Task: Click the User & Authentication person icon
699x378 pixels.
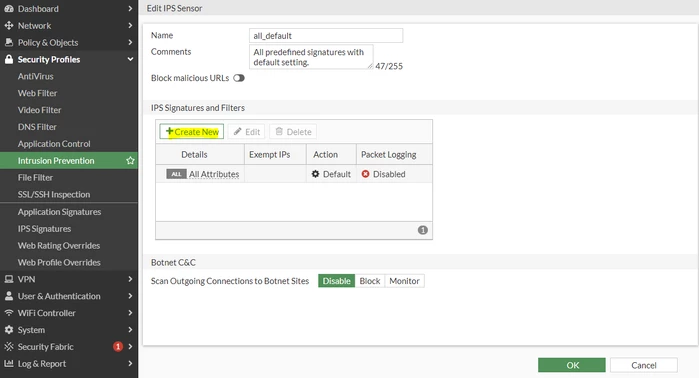Action: coord(9,296)
